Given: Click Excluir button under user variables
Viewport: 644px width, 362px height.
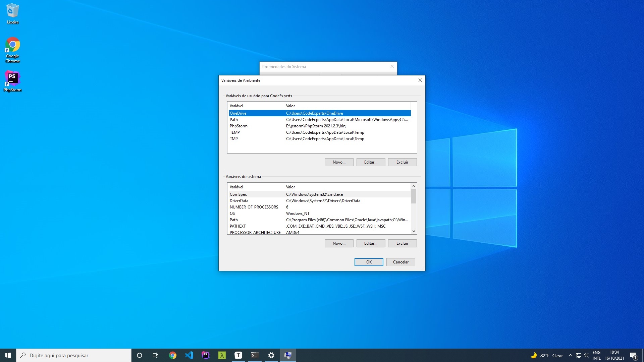Looking at the screenshot, I should pyautogui.click(x=402, y=162).
